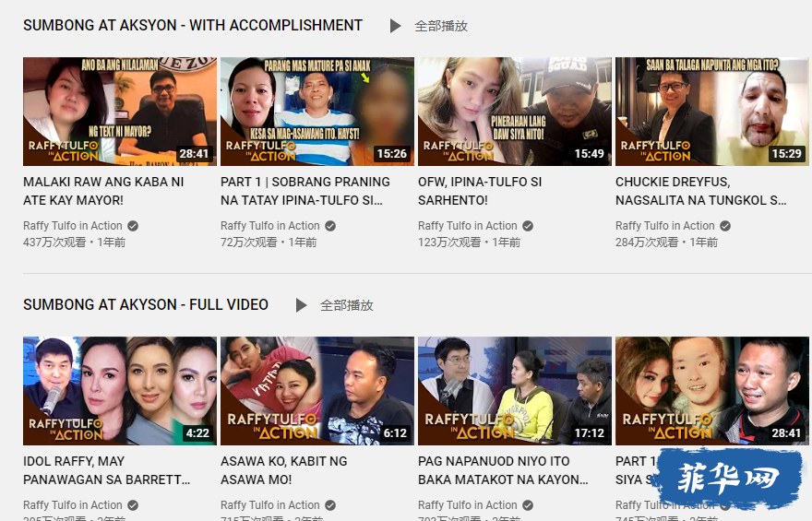Viewport: 812px width, 521px height.
Task: Open the 28:41 thumbnail in Full Video row
Action: pyautogui.click(x=712, y=391)
